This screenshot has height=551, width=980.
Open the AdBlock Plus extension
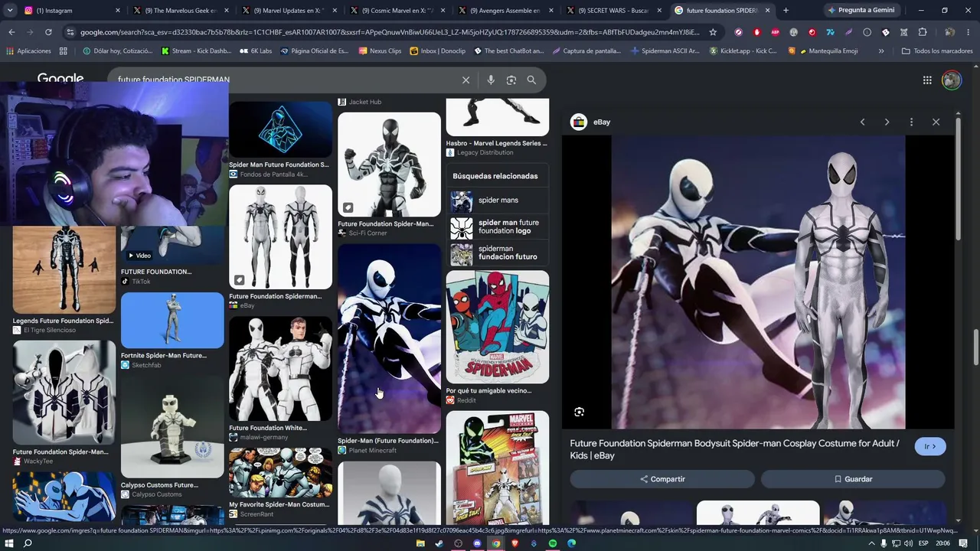tap(775, 32)
